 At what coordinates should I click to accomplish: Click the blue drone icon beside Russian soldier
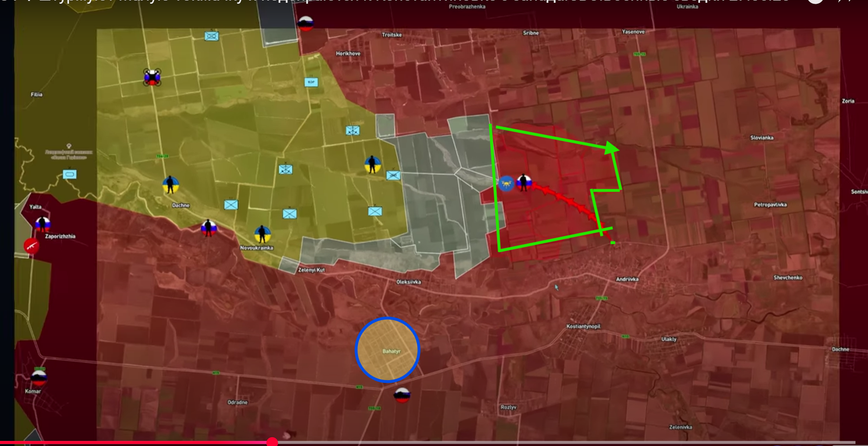tap(506, 183)
